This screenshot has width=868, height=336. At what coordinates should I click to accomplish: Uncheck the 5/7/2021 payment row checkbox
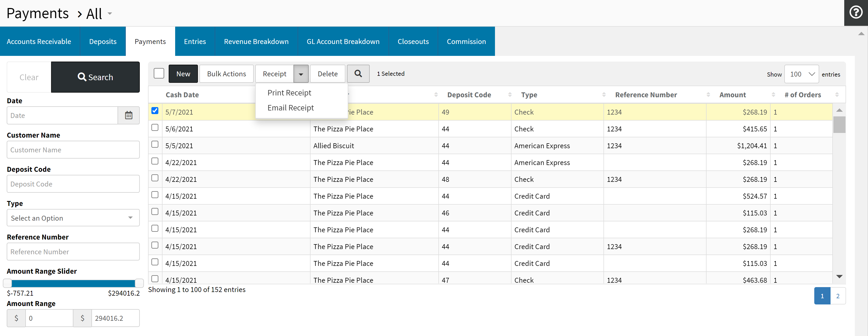(155, 111)
